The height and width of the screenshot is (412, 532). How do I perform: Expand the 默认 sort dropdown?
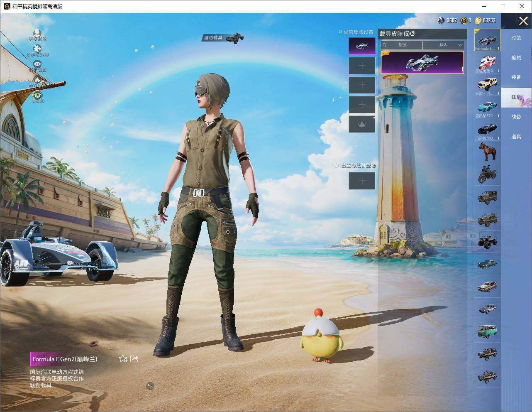pyautogui.click(x=443, y=45)
